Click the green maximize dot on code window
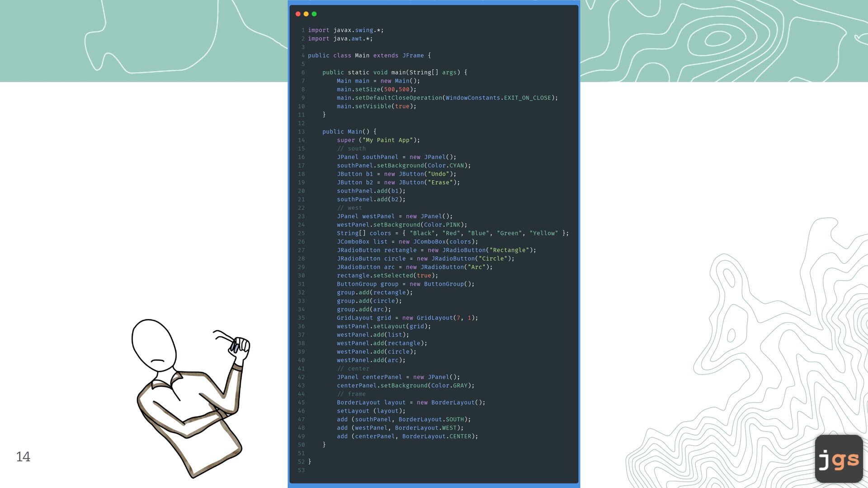This screenshot has height=488, width=868. pos(314,14)
